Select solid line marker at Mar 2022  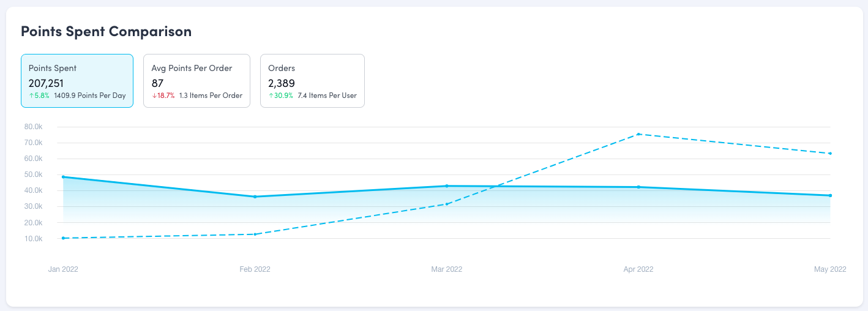pos(447,185)
